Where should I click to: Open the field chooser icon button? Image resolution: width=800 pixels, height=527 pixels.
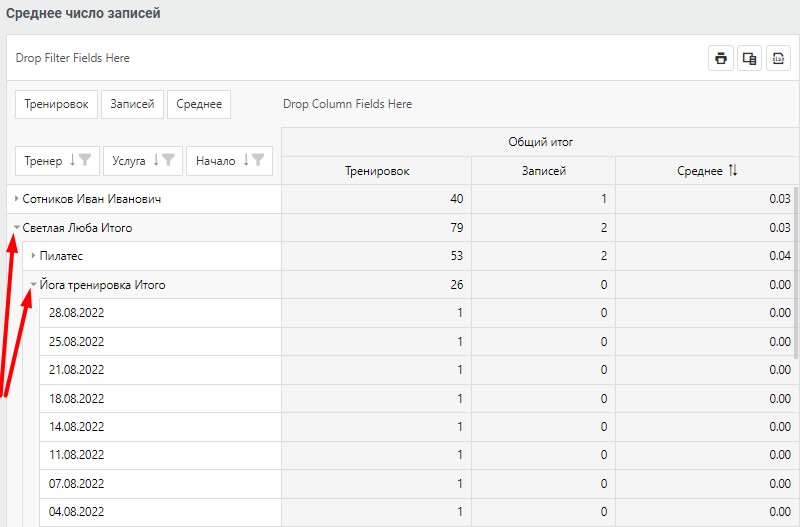pyautogui.click(x=749, y=58)
